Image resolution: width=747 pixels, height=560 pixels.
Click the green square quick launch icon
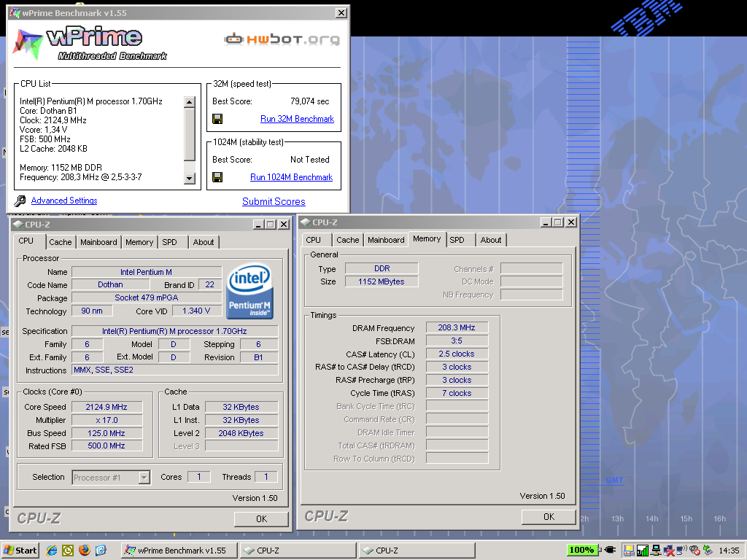pos(68,551)
